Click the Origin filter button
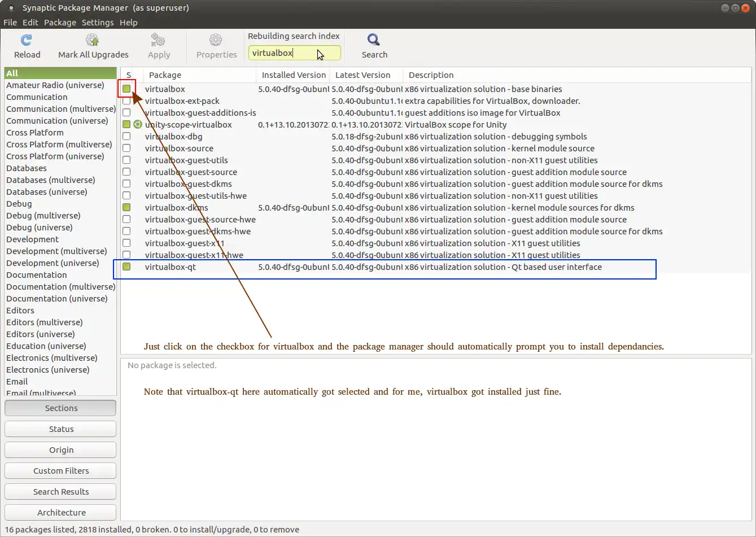756x537 pixels. (x=60, y=450)
